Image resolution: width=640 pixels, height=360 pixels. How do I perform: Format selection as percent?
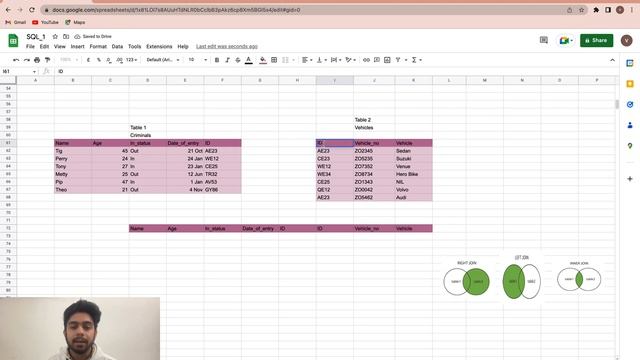coord(99,60)
